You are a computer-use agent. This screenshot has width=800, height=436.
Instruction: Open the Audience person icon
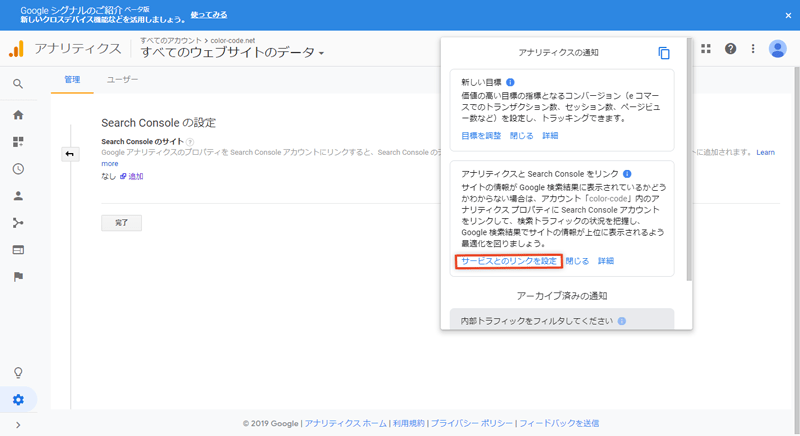[18, 196]
